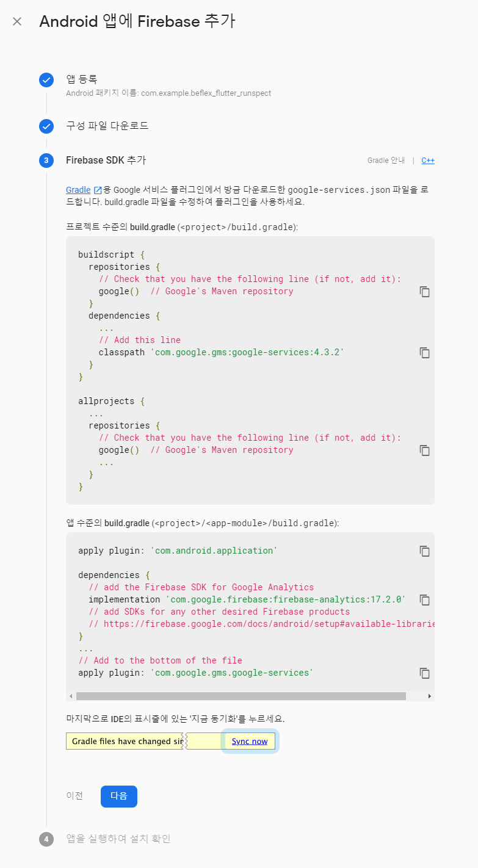Open the 앱 등록 step title

[82, 79]
